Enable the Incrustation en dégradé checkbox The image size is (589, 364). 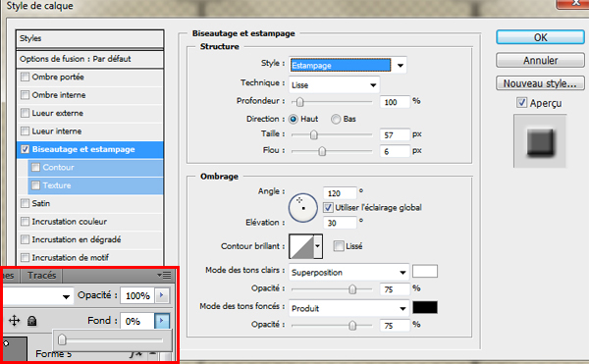click(26, 239)
